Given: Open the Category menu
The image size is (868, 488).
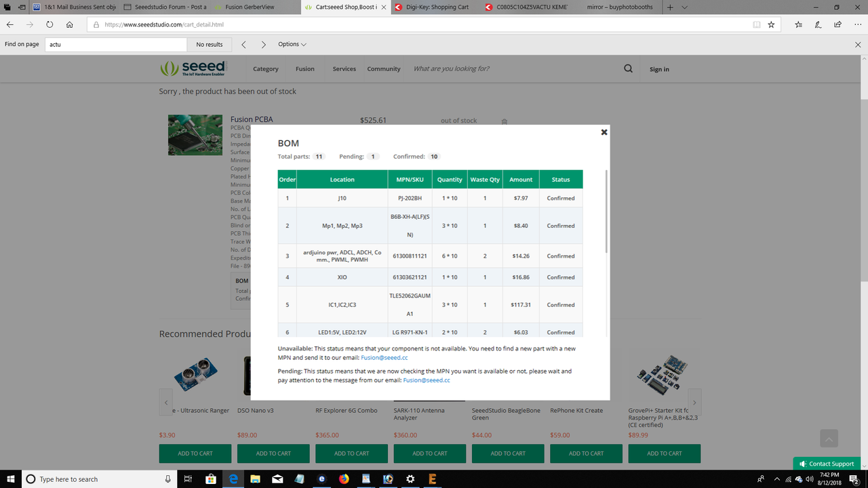Looking at the screenshot, I should (x=266, y=69).
